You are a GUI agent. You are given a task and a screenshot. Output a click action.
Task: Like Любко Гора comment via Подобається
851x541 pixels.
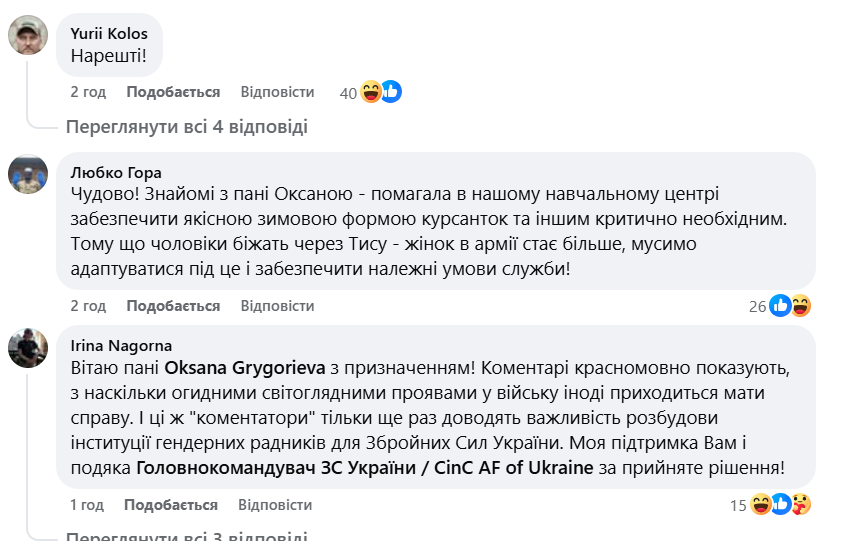click(x=173, y=305)
